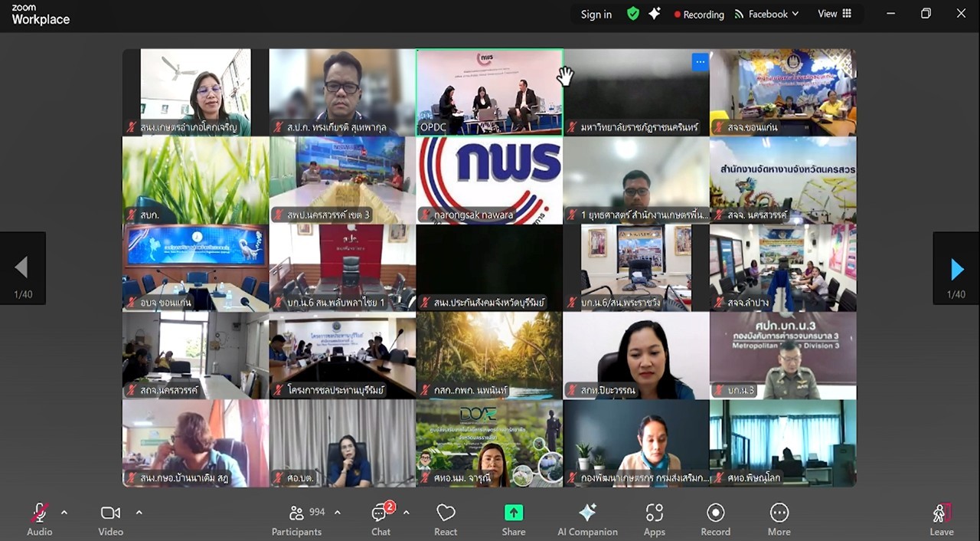Screen dimensions: 980x541
Task: Open the React heart menu
Action: click(x=446, y=520)
